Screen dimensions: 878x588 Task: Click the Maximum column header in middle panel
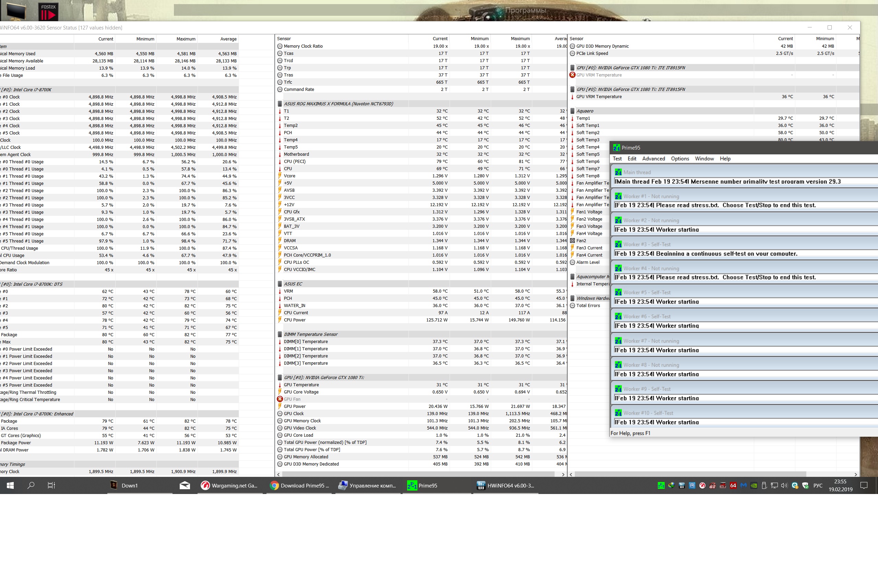click(x=520, y=39)
